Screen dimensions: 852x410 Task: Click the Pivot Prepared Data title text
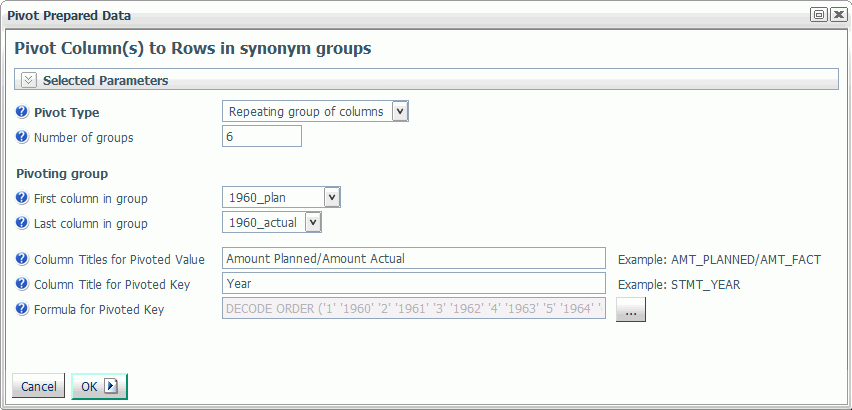tap(69, 16)
